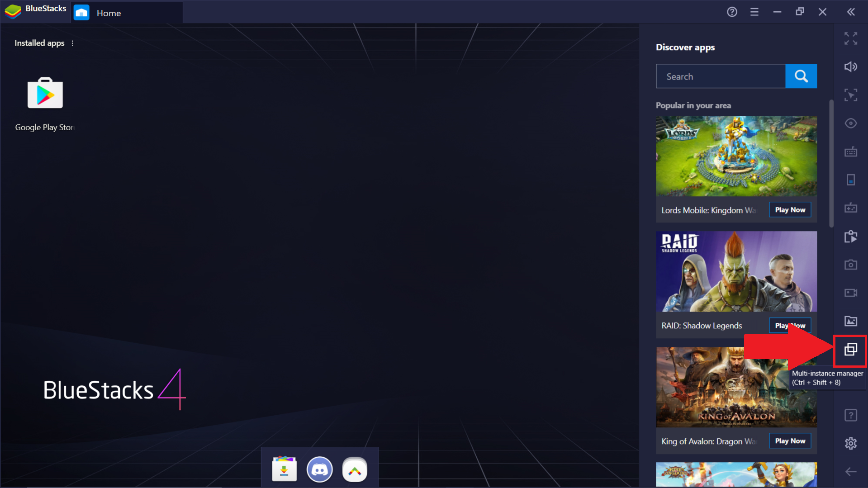Click the cursor lock icon in sidebar
This screenshot has height=488, width=868.
[850, 95]
